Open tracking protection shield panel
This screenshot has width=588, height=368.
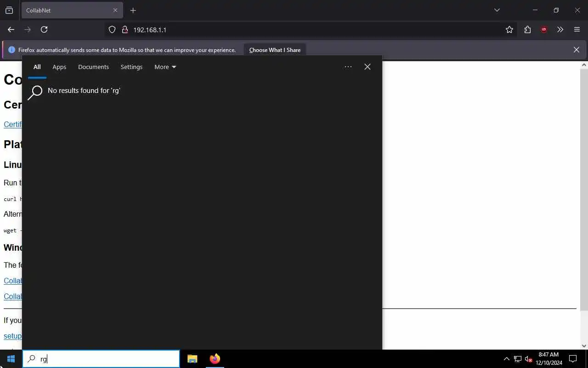(x=112, y=29)
